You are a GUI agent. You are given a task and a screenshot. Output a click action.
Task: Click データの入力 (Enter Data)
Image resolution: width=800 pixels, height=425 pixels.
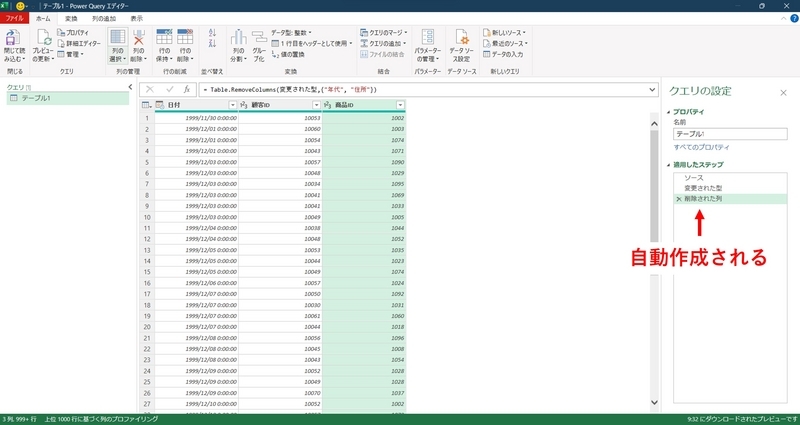503,54
